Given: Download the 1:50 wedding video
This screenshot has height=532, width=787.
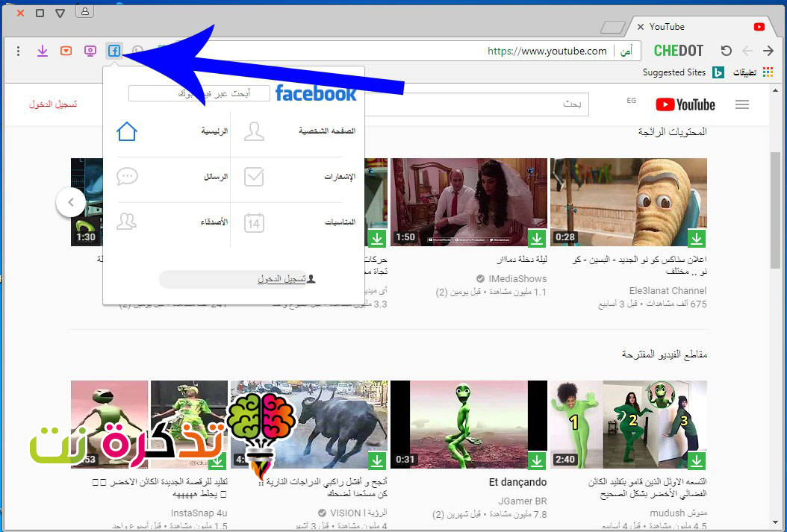Looking at the screenshot, I should (537, 238).
